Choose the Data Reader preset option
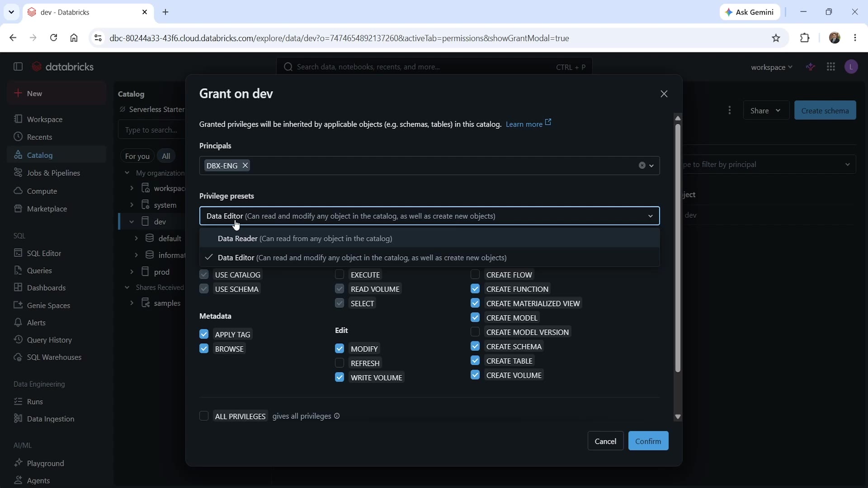The image size is (868, 488). pos(429,239)
